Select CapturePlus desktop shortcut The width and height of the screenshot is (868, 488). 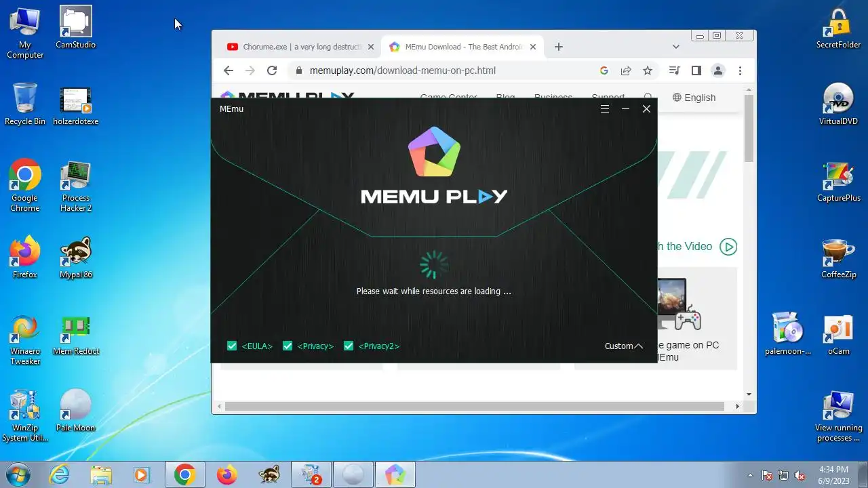pyautogui.click(x=839, y=180)
